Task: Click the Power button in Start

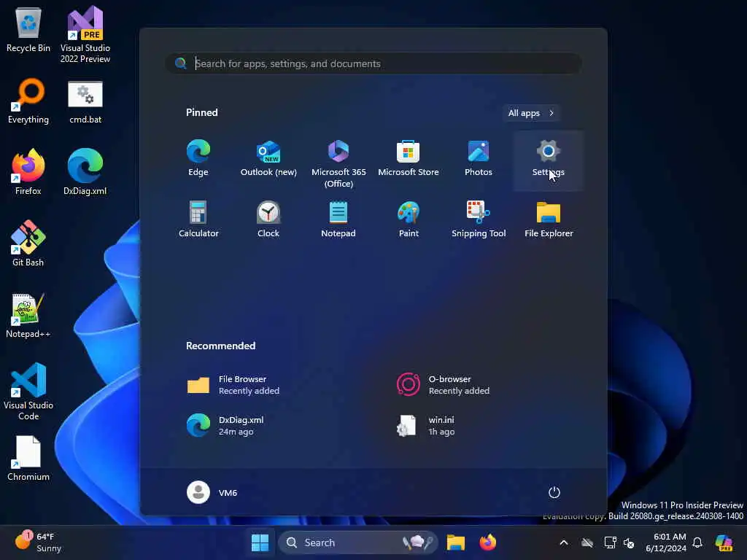Action: (554, 492)
